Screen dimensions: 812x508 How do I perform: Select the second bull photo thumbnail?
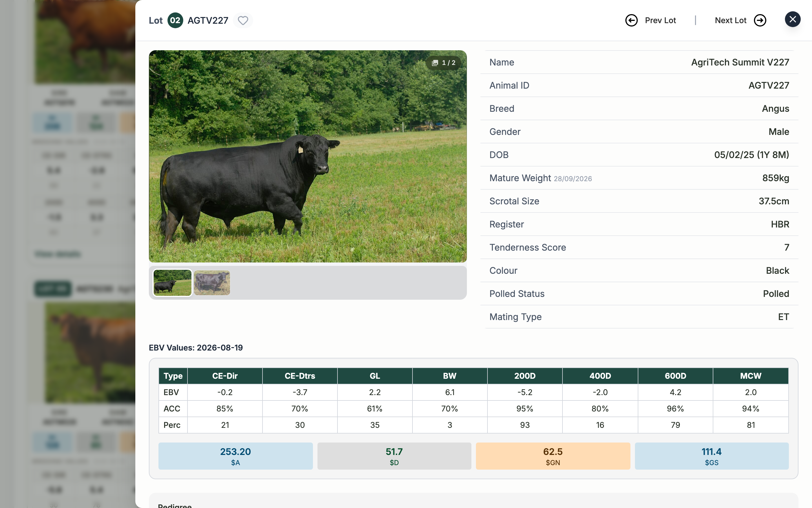tap(212, 283)
